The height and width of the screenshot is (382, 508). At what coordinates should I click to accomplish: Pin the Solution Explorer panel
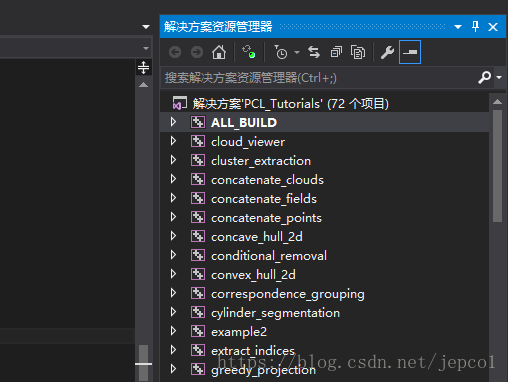[x=476, y=26]
